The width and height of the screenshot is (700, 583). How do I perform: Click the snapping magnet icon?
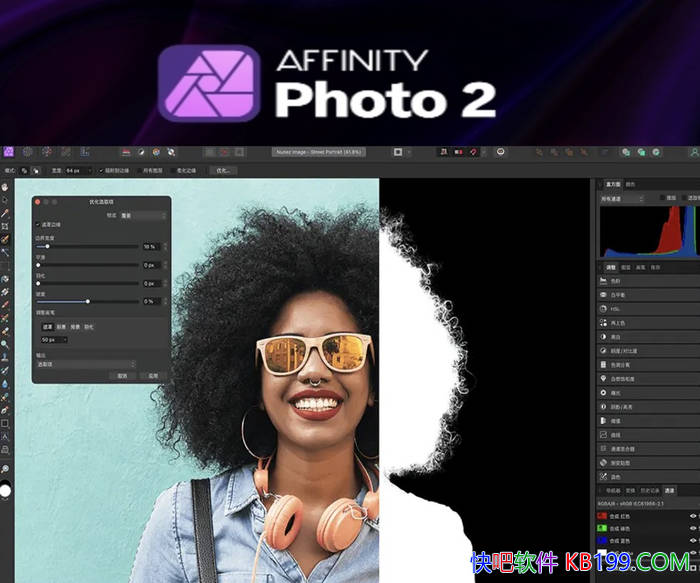473,152
